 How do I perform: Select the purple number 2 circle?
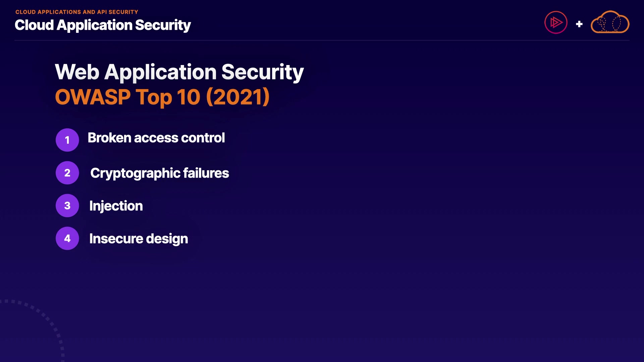pos(67,173)
